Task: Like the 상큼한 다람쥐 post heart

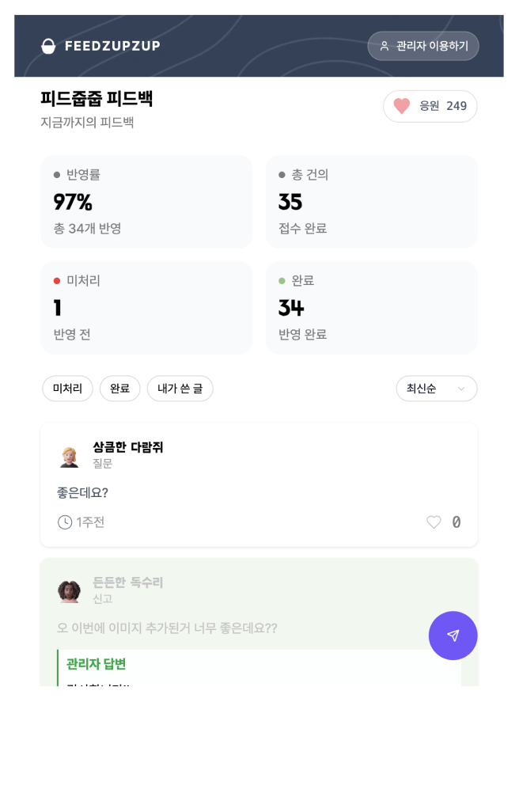Action: click(x=434, y=522)
